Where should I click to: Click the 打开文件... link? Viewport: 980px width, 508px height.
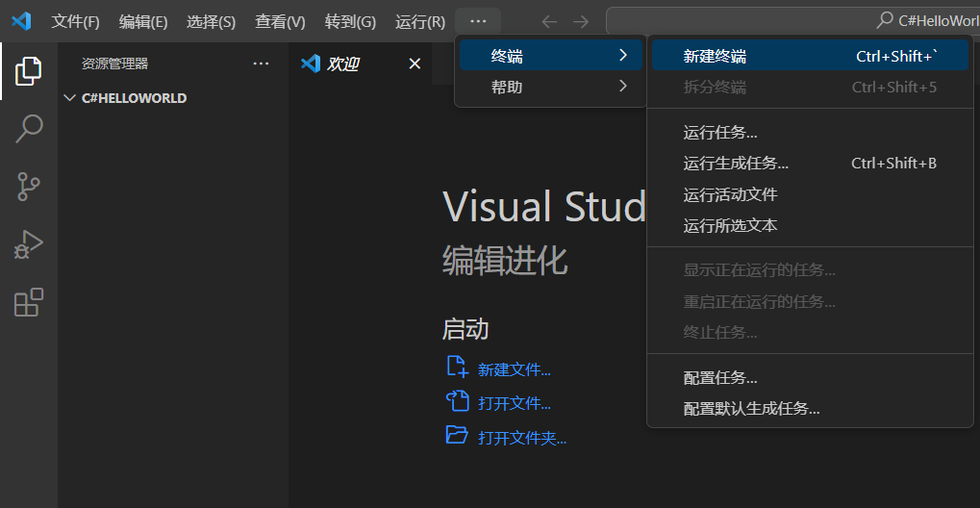coord(515,403)
